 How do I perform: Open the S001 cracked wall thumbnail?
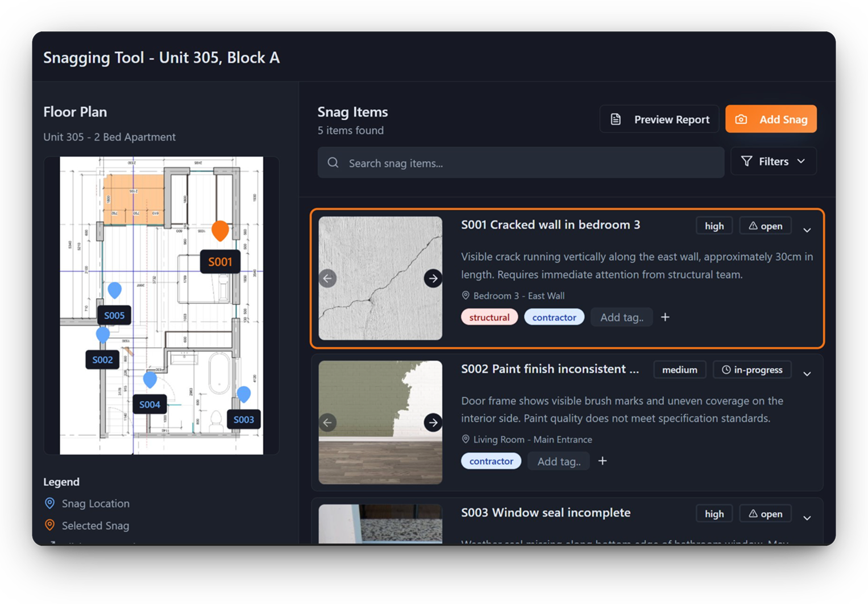(380, 278)
